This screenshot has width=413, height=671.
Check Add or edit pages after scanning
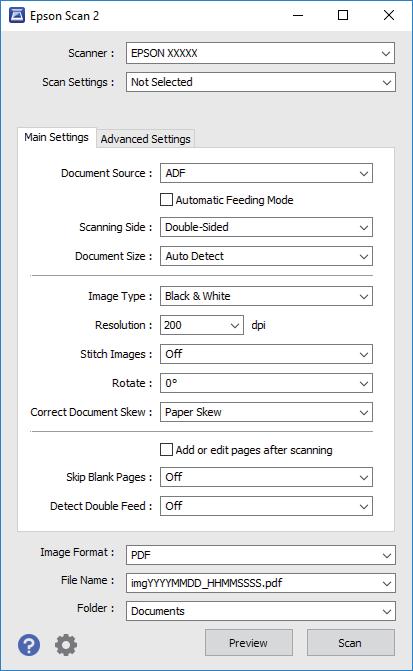[166, 449]
